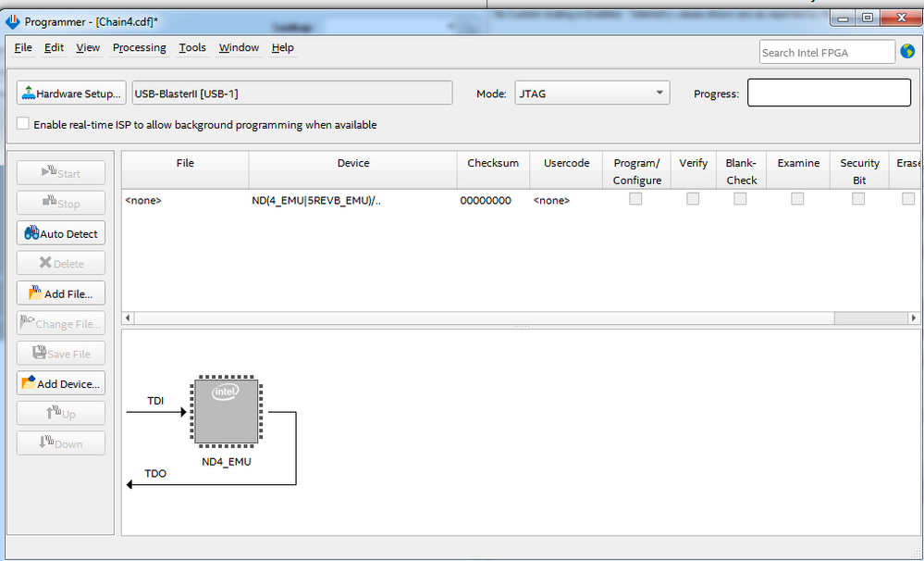
Task: Open the Window menu
Action: click(239, 48)
